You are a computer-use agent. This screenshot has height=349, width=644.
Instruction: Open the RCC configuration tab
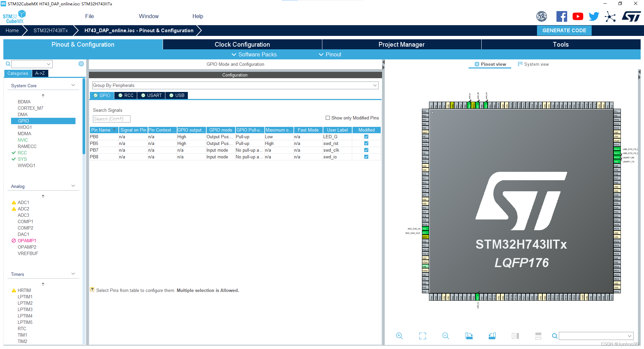click(126, 95)
